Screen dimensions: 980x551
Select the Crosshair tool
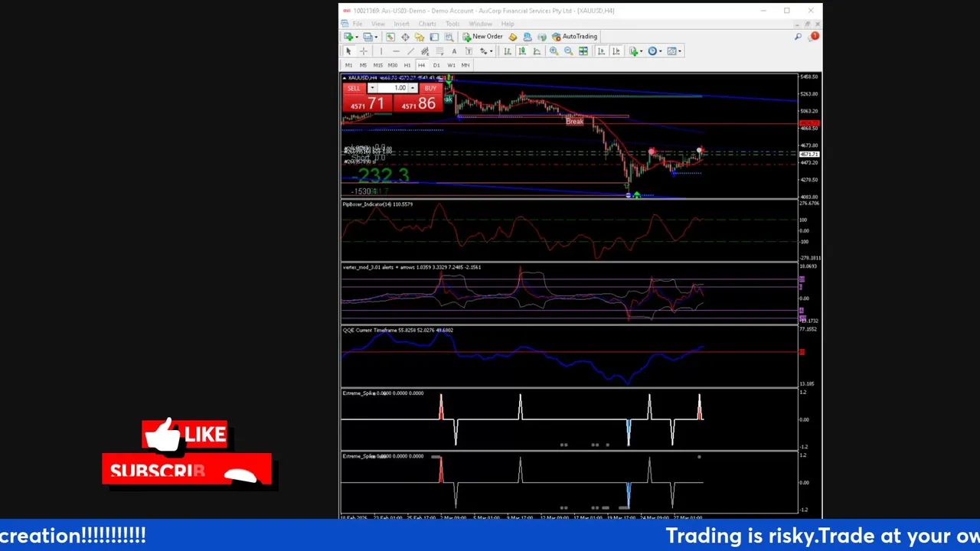tap(364, 51)
